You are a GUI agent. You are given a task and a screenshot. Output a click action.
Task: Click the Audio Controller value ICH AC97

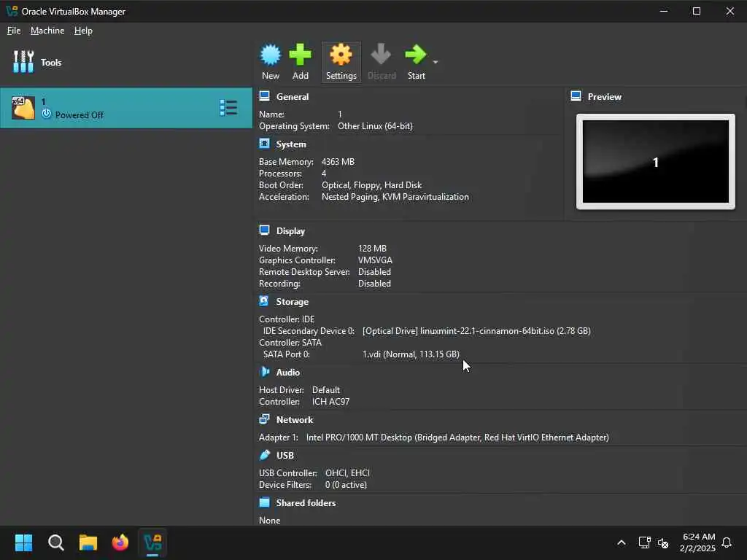330,402
